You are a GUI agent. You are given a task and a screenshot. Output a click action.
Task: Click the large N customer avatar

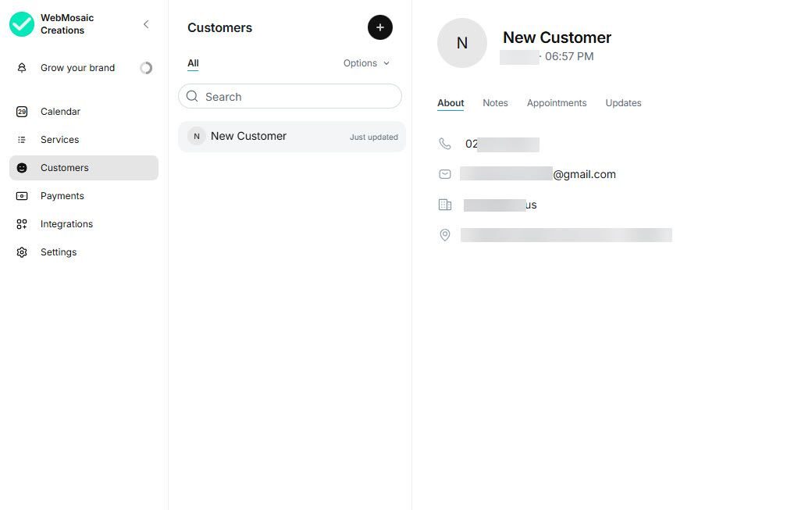[462, 43]
